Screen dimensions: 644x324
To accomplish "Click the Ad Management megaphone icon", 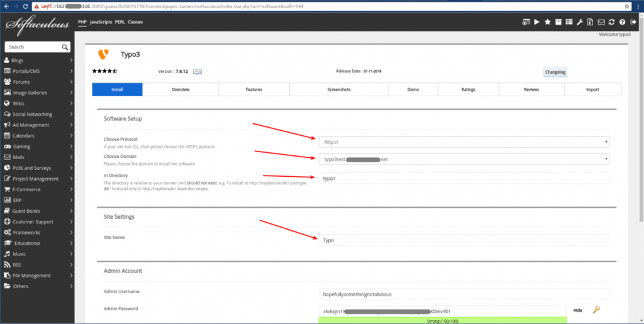I will (x=7, y=125).
